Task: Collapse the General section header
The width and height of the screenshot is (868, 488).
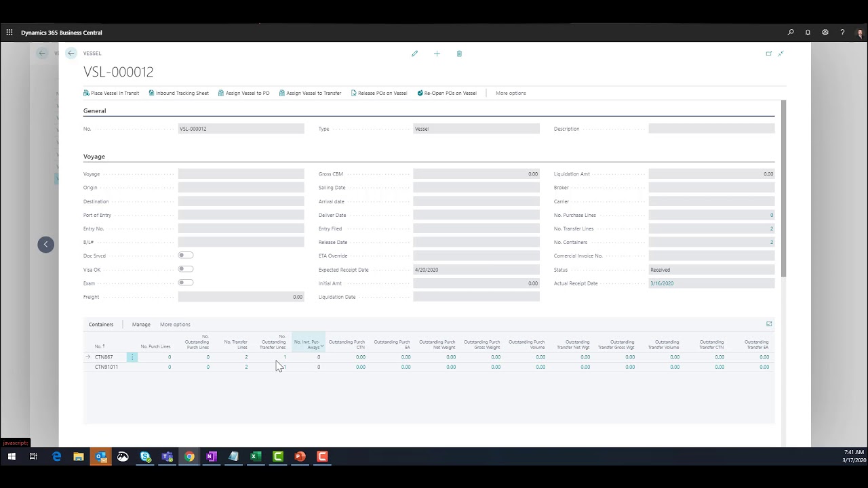Action: coord(95,110)
